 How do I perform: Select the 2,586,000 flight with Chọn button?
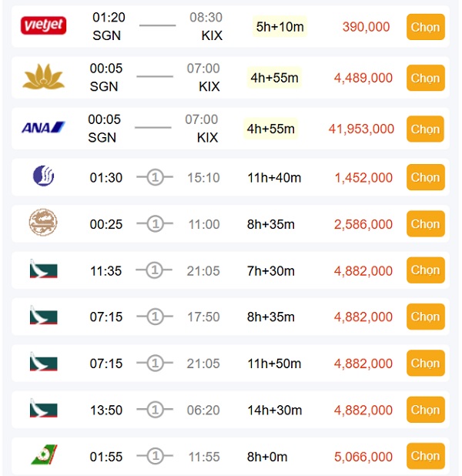[425, 224]
